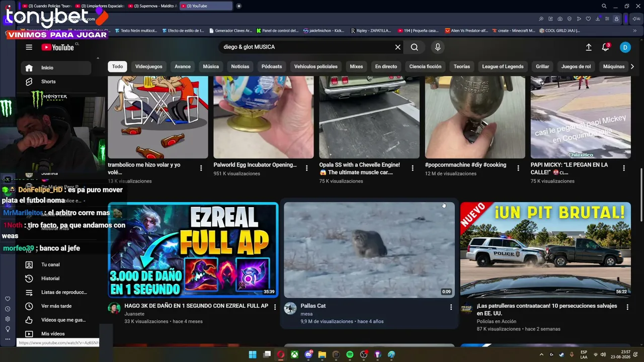Select the Música filter chip

[211, 66]
